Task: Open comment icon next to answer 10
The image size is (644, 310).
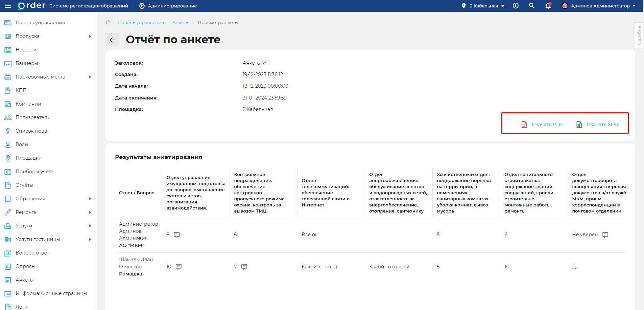Action: coord(179,267)
